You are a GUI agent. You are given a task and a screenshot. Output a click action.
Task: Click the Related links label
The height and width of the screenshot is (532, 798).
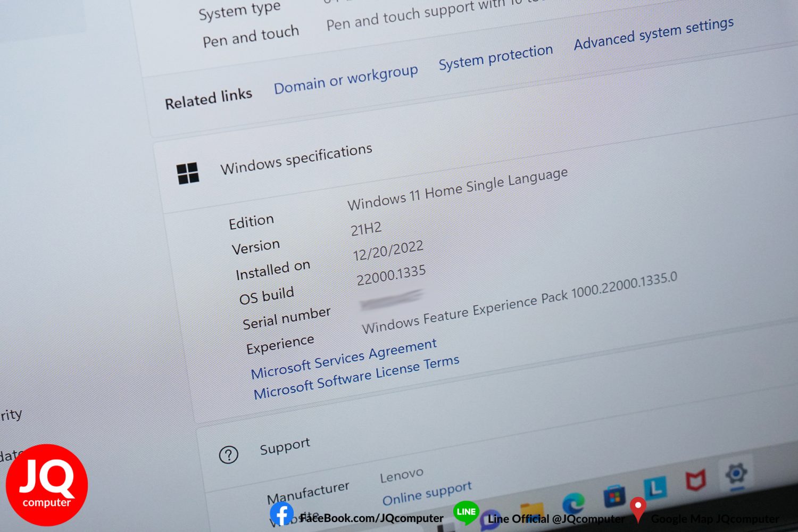pyautogui.click(x=209, y=98)
